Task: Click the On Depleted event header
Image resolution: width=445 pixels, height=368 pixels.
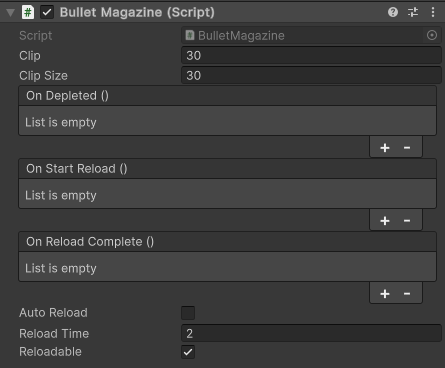Action: (x=227, y=96)
